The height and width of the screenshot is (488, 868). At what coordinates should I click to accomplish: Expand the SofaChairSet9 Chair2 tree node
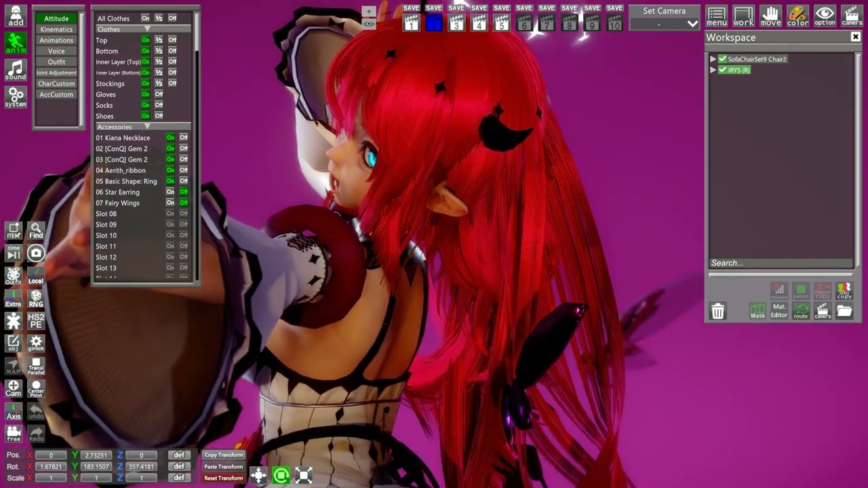tap(713, 59)
